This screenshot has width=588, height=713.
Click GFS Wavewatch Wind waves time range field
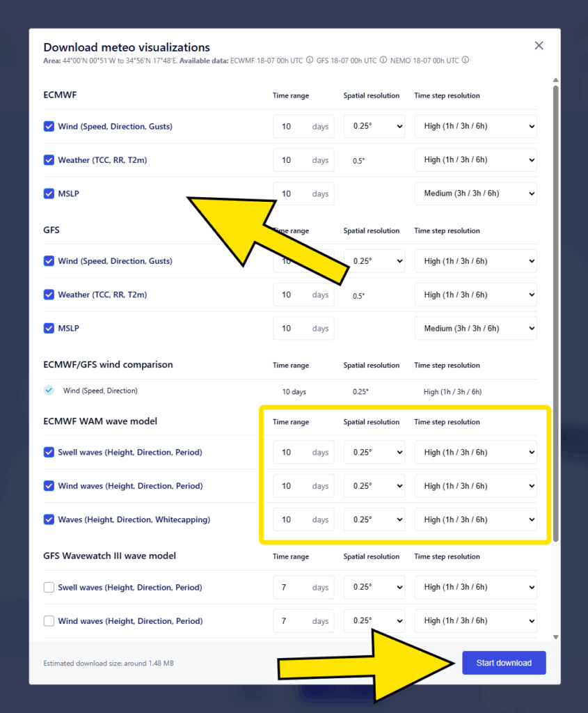point(303,620)
